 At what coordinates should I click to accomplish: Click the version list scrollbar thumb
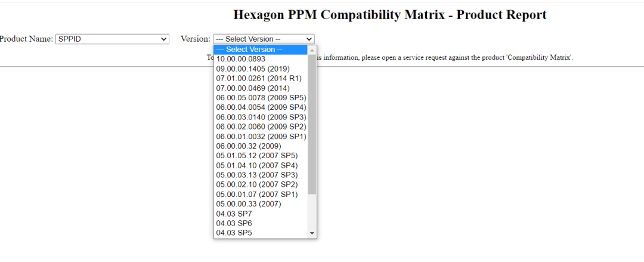click(x=312, y=124)
